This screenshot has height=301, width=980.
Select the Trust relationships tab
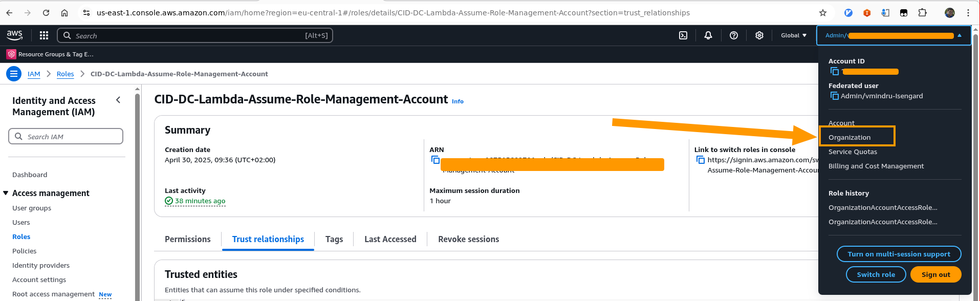click(x=268, y=239)
